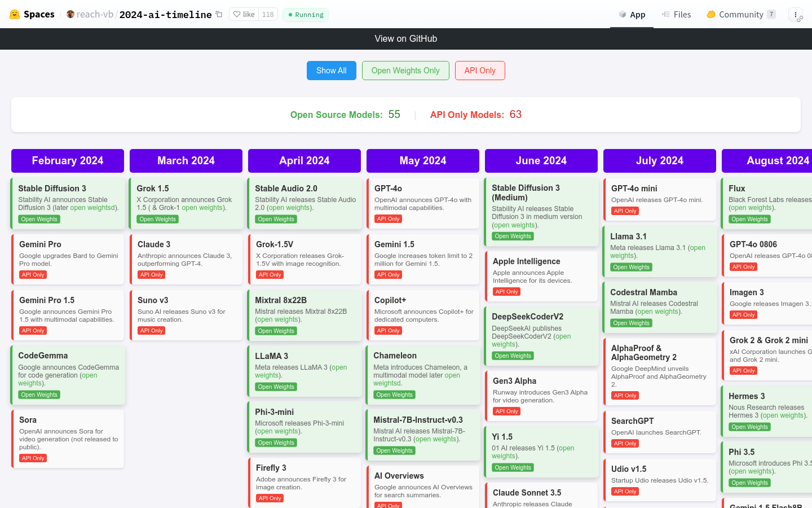Open the Yi 1.5 open weights link

pos(533,452)
